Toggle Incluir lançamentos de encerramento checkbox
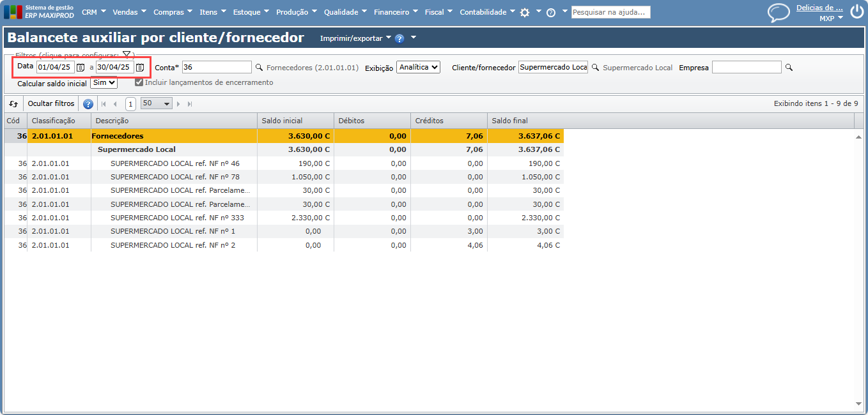Image resolution: width=868 pixels, height=415 pixels. [139, 82]
